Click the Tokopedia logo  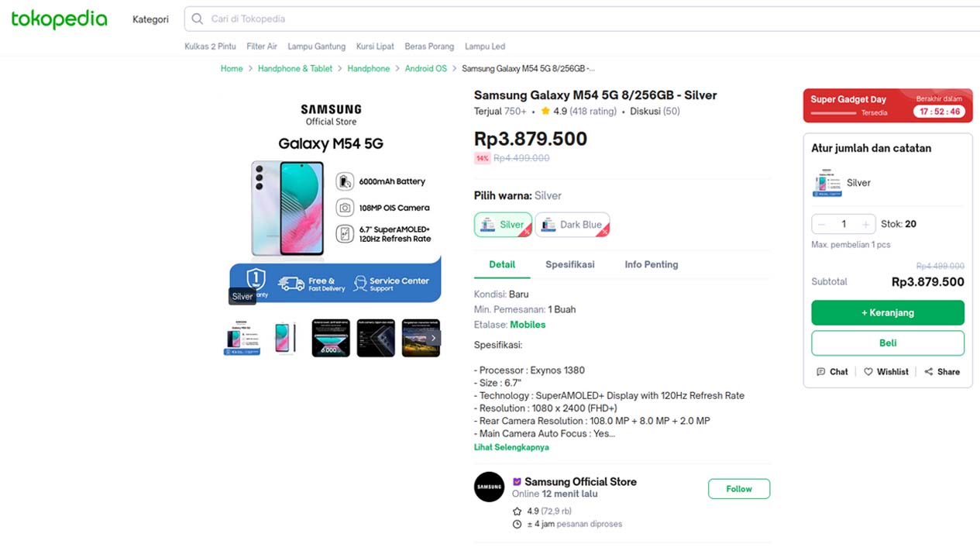click(x=59, y=19)
